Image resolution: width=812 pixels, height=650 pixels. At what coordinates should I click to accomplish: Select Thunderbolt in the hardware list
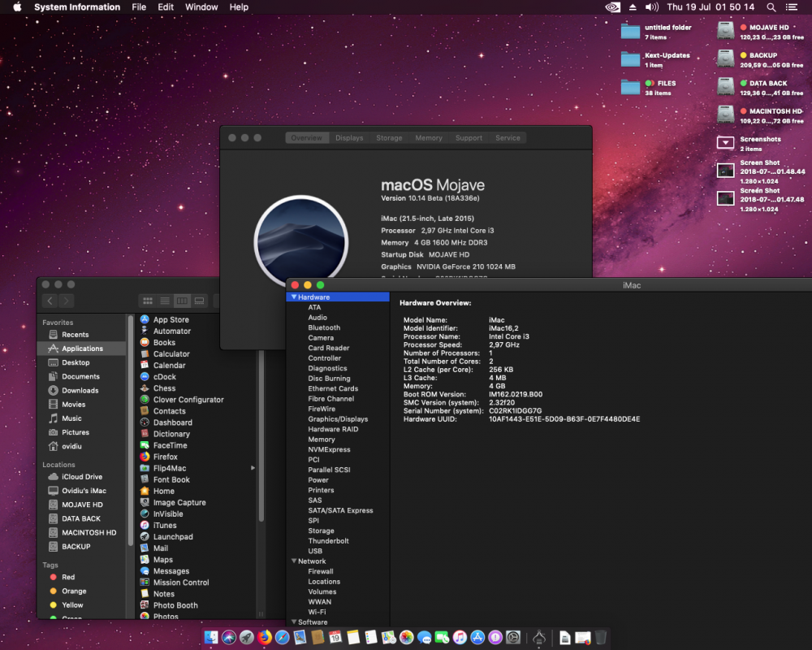point(328,540)
